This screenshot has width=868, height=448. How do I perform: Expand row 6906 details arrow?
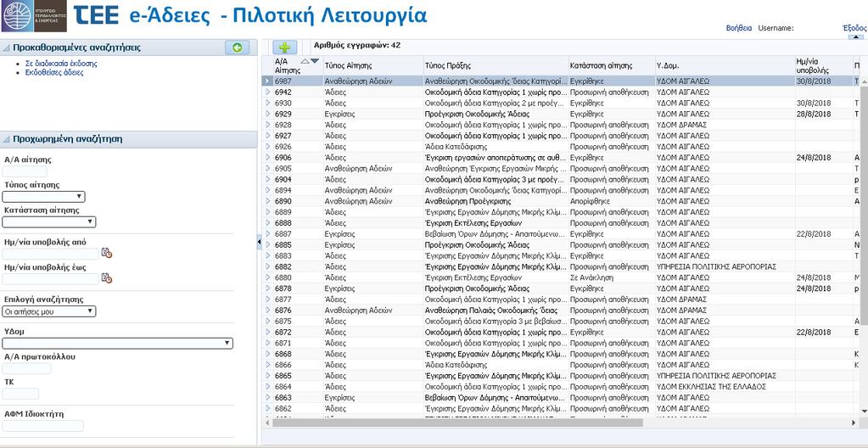(x=267, y=158)
